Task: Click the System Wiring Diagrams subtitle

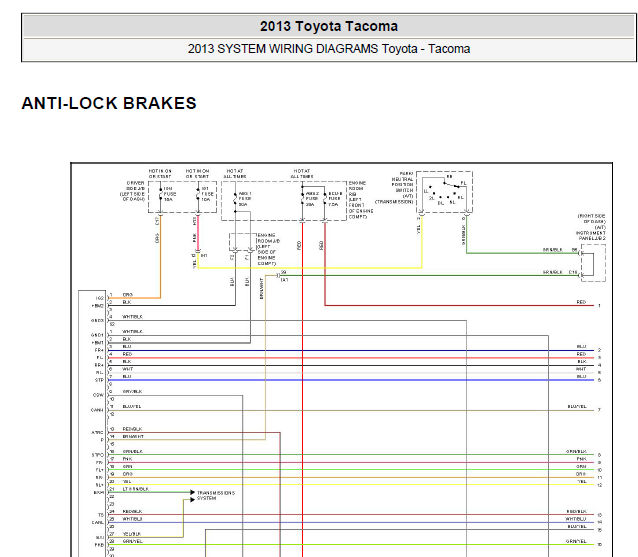Action: pyautogui.click(x=329, y=49)
